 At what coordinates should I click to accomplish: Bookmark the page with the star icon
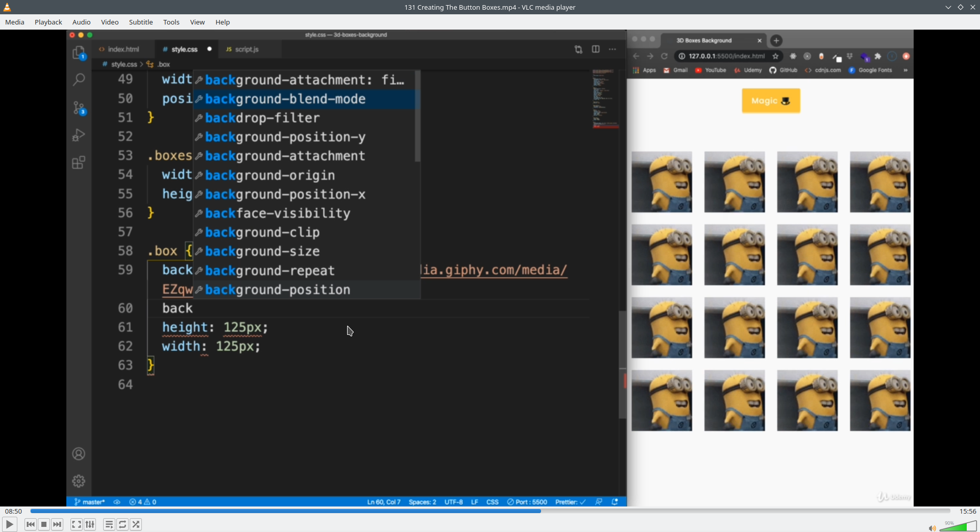click(776, 56)
